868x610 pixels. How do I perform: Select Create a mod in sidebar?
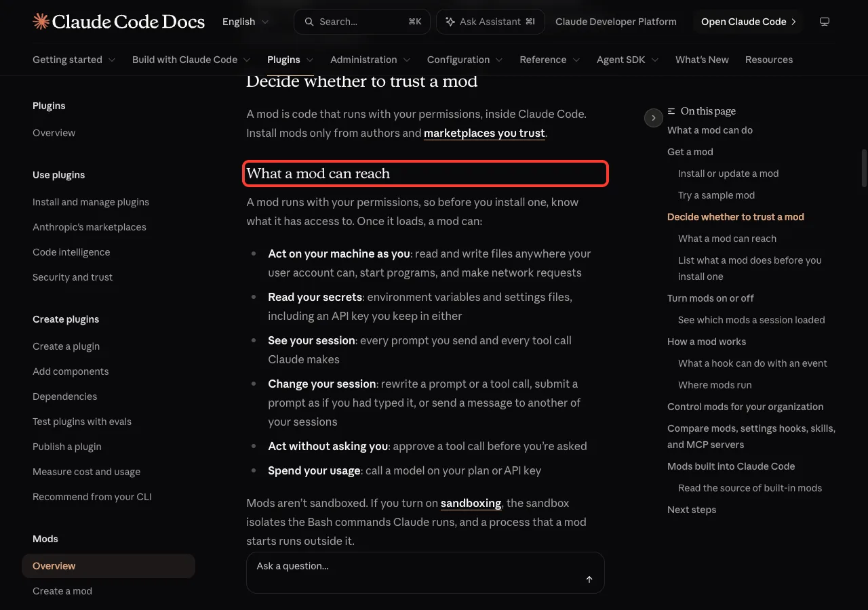point(62,591)
